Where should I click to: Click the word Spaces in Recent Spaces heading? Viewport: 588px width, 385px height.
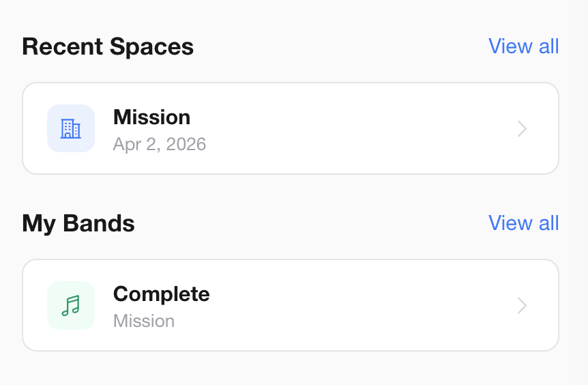coord(153,47)
